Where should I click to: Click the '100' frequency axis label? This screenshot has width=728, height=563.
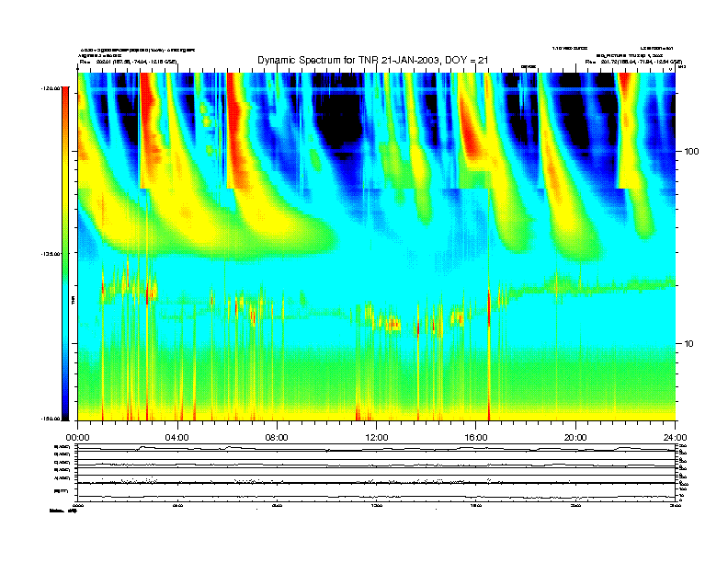pyautogui.click(x=691, y=152)
